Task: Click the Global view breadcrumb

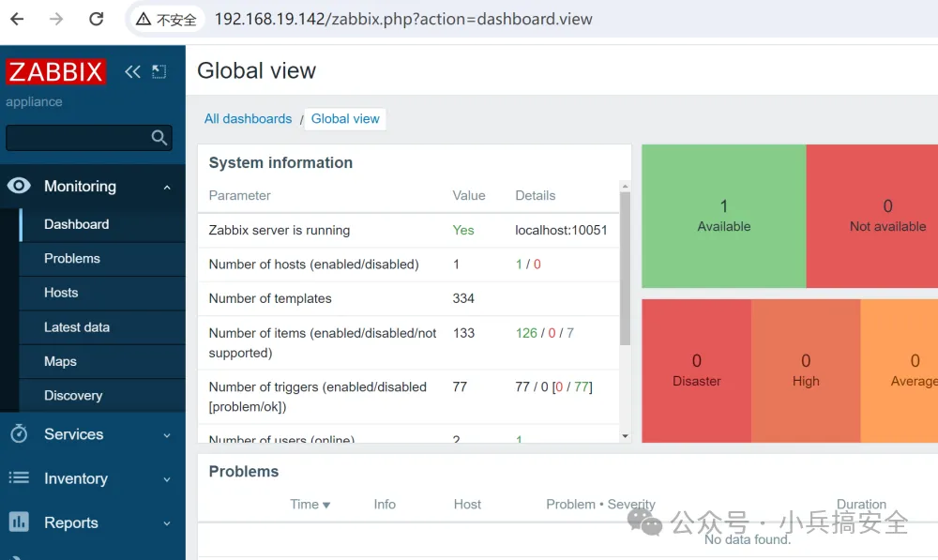Action: (345, 119)
